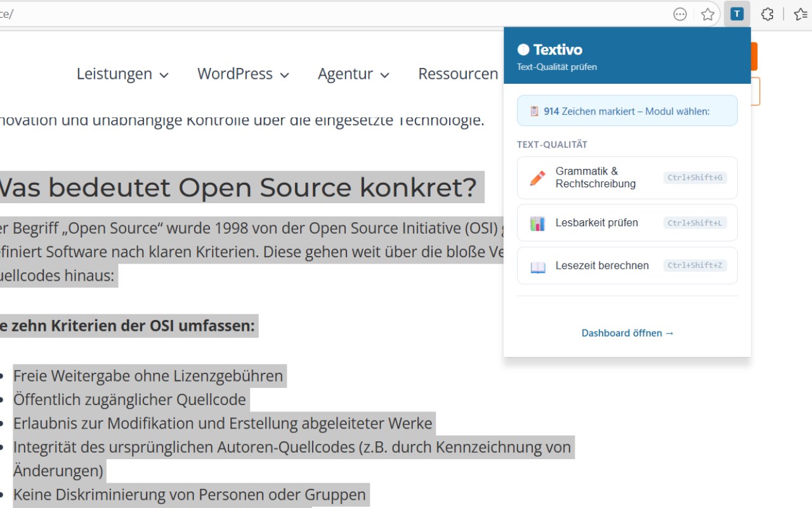This screenshot has width=812, height=508.
Task: Expand the WordPress dropdown chevron
Action: [285, 75]
